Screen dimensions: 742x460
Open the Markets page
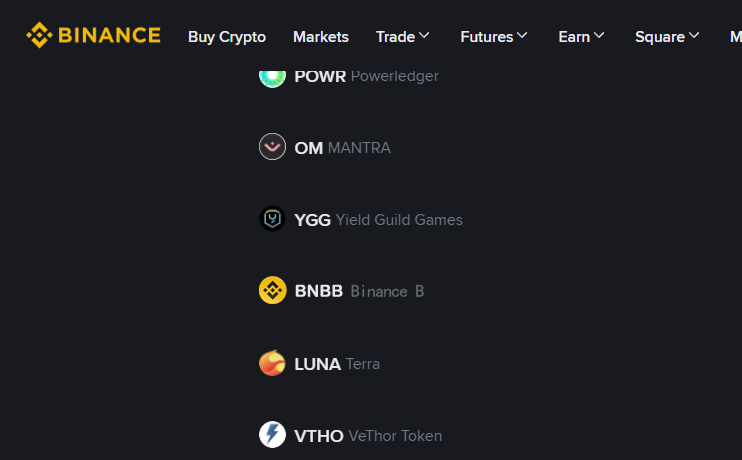(x=321, y=37)
